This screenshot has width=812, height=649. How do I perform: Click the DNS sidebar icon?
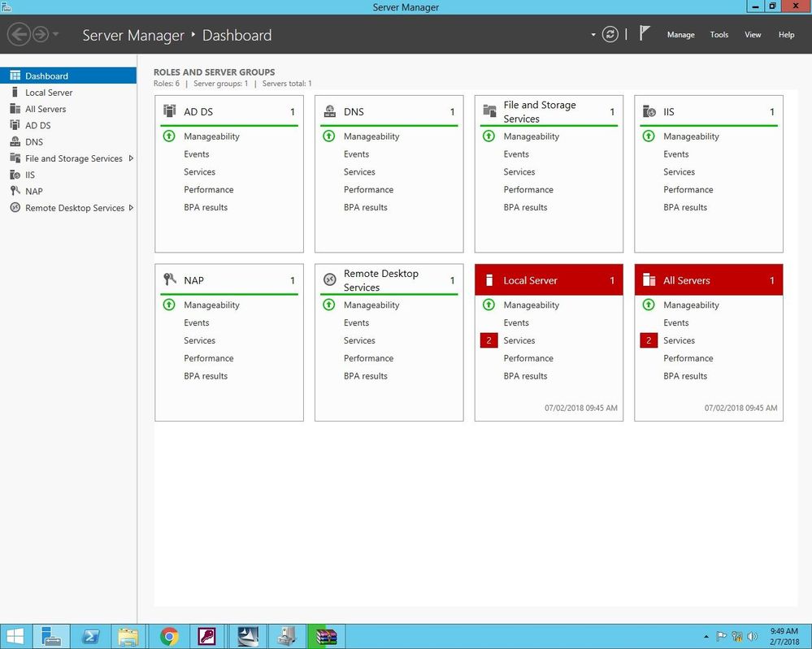(15, 141)
